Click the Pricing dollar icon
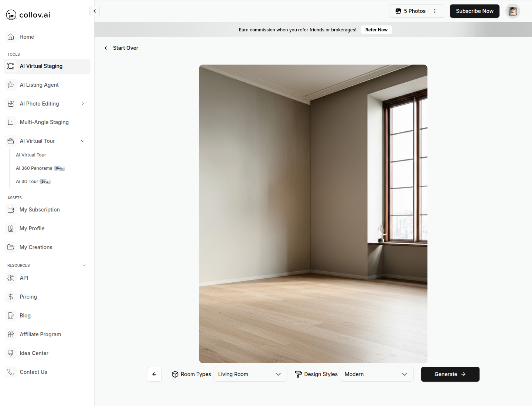This screenshot has height=406, width=532. (x=11, y=297)
